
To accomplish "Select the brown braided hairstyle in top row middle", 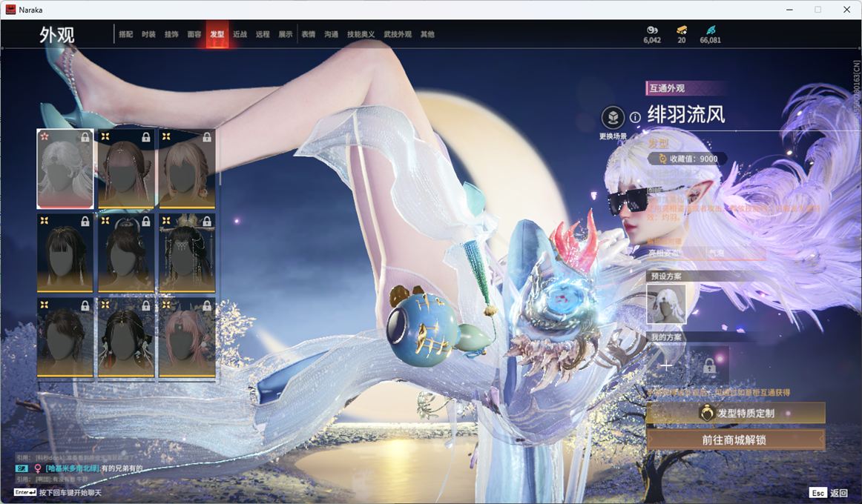I will point(126,169).
